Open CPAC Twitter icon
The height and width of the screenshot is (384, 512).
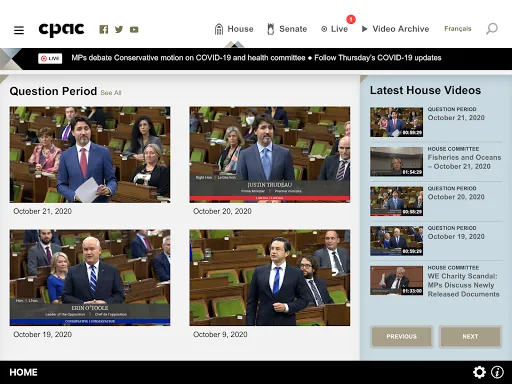(119, 29)
